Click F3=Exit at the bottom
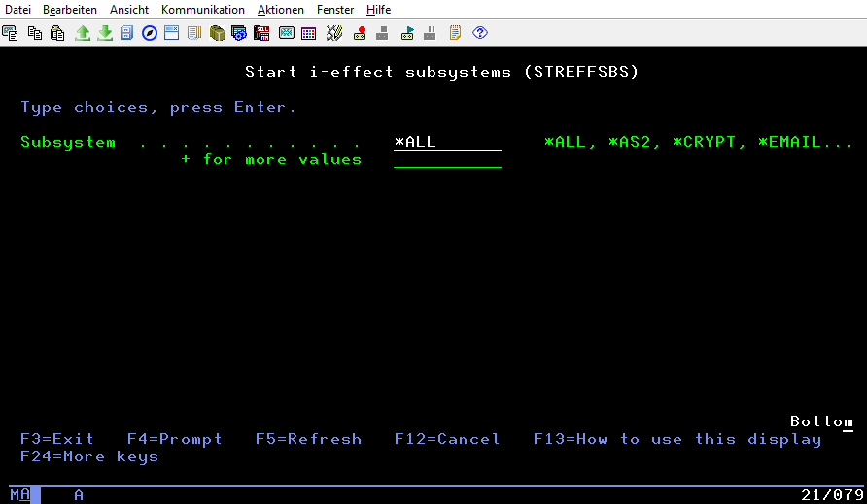This screenshot has width=867, height=504. pyautogui.click(x=57, y=439)
